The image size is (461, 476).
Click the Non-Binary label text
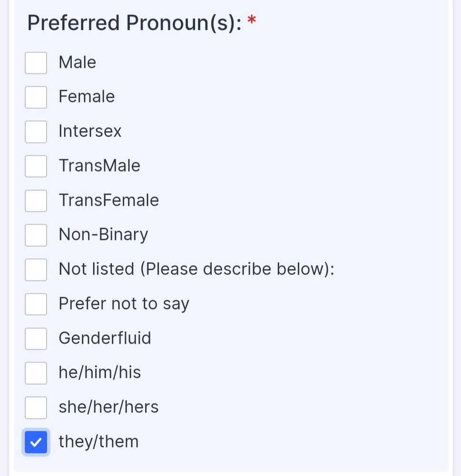[103, 235]
